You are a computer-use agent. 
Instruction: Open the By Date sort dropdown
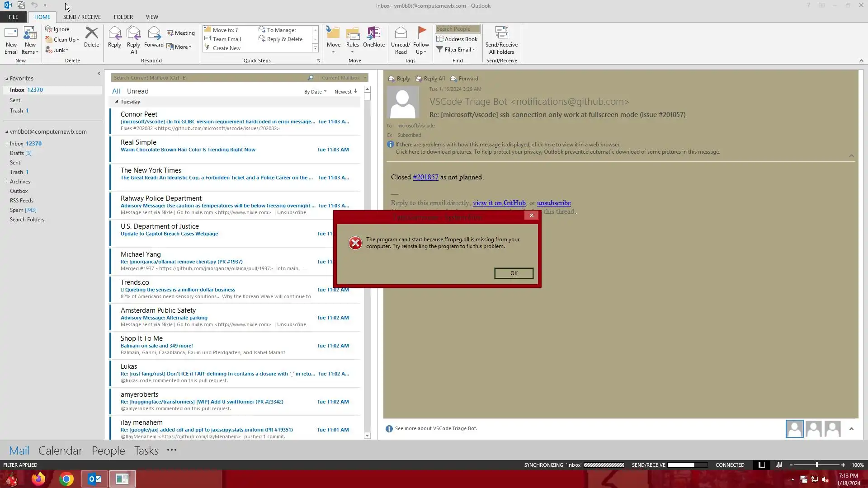315,92
